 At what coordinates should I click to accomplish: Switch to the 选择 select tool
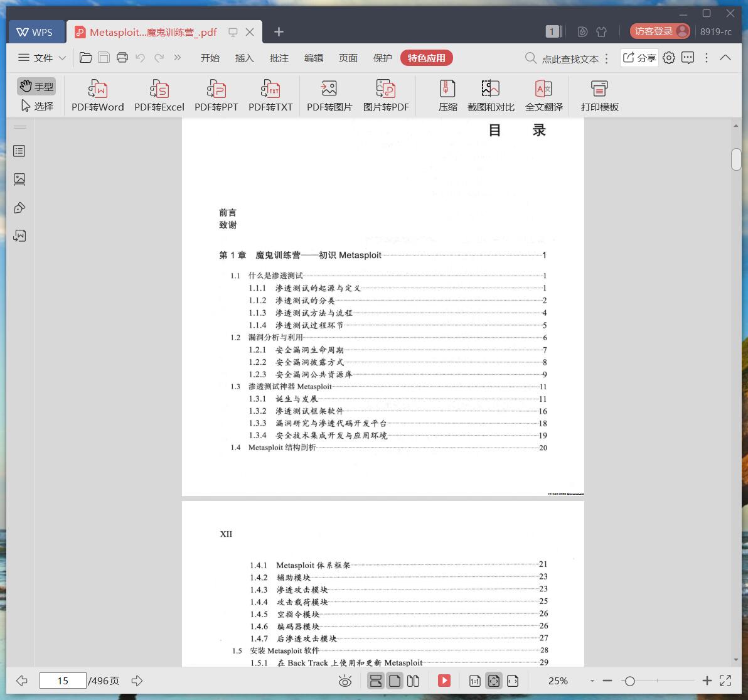[x=37, y=106]
